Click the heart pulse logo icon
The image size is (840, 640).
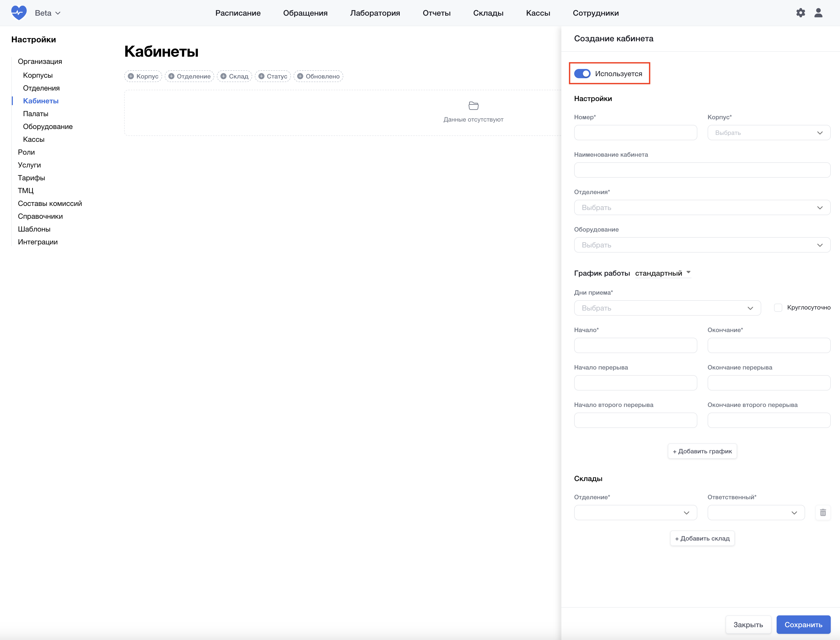(x=19, y=13)
